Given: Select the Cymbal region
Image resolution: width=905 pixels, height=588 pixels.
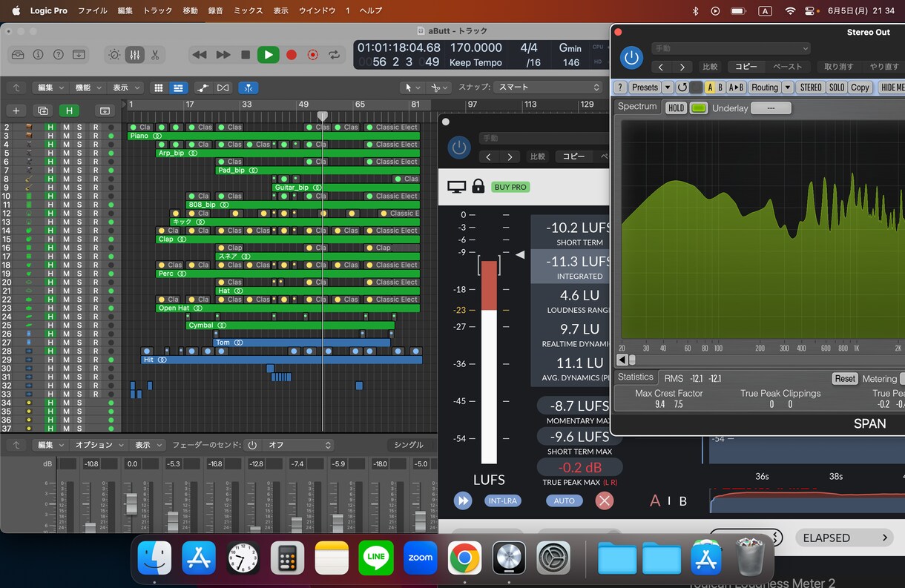Looking at the screenshot, I should [x=290, y=325].
